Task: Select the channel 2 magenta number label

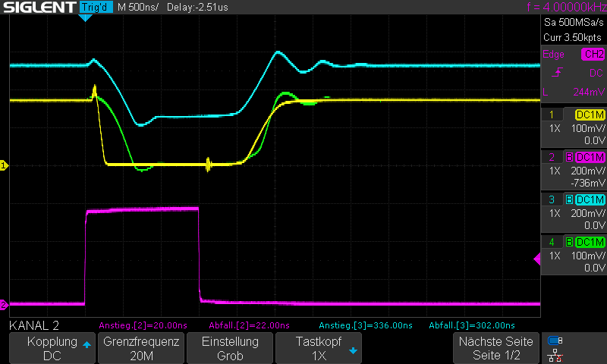Action: [552, 157]
